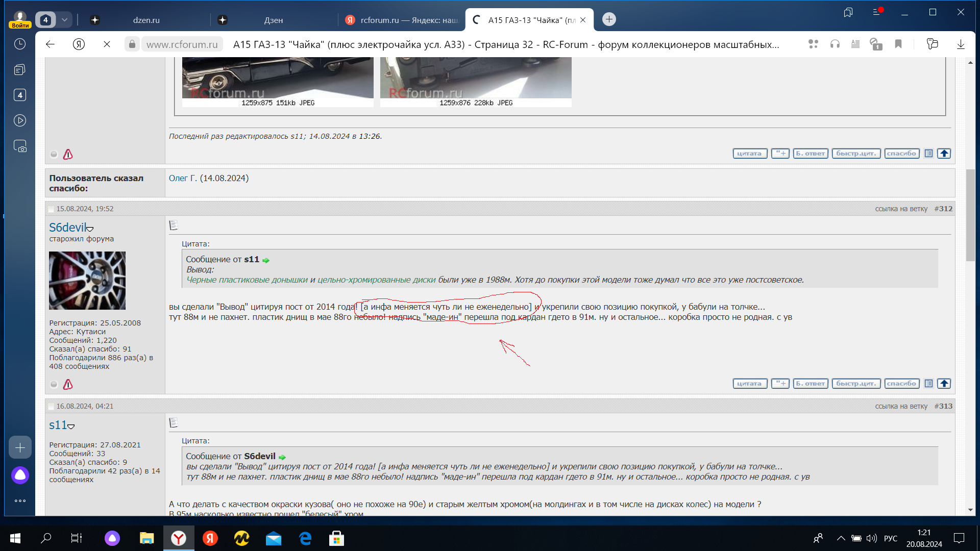The image size is (980, 551).
Task: Open video player icon in sidebar
Action: tap(20, 120)
